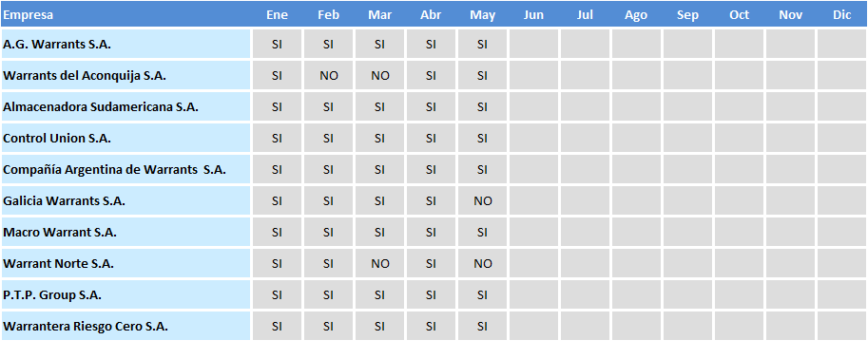Click the NO cell for Aconquija in Feb
Screen dimensions: 868x359
click(328, 76)
